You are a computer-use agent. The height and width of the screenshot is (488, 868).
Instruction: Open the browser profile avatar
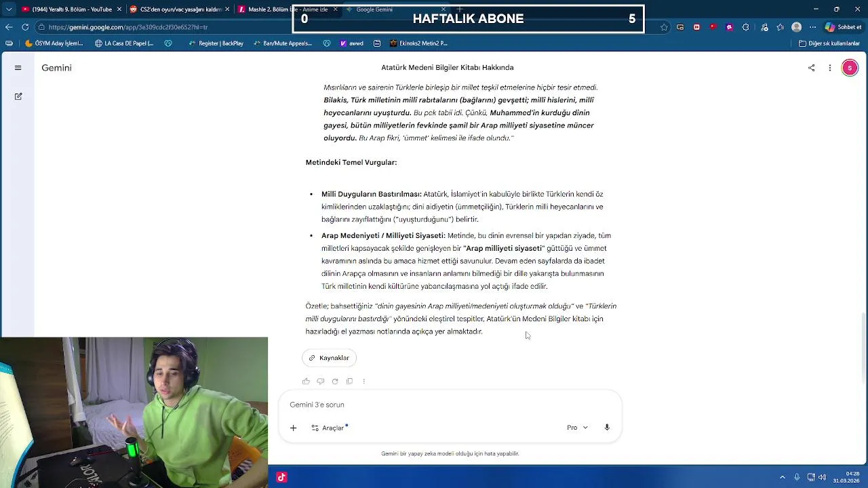pyautogui.click(x=797, y=27)
